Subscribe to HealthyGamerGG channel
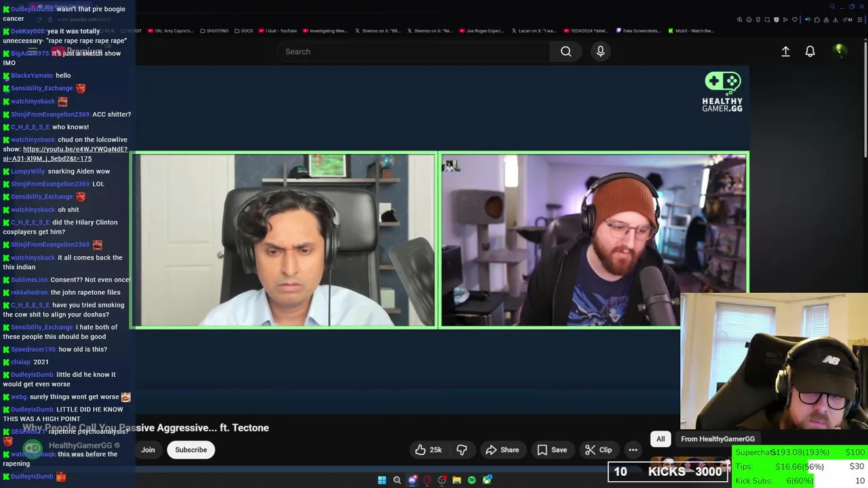 click(x=191, y=450)
